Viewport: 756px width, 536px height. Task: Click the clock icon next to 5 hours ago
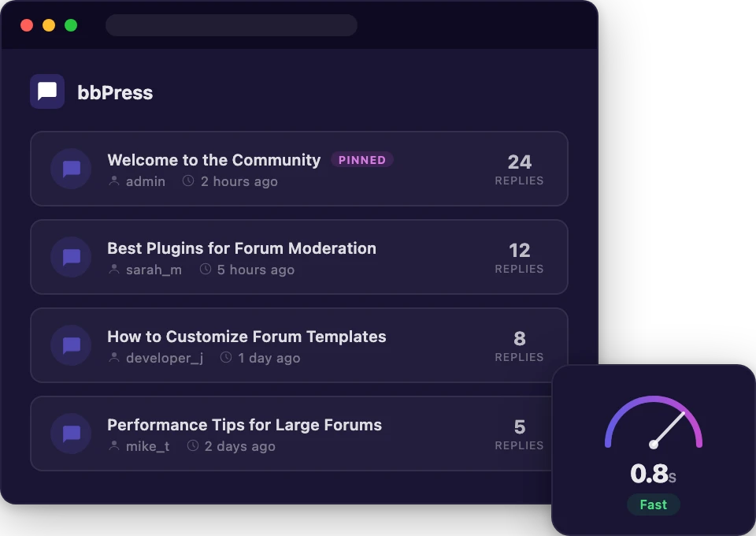coord(205,270)
